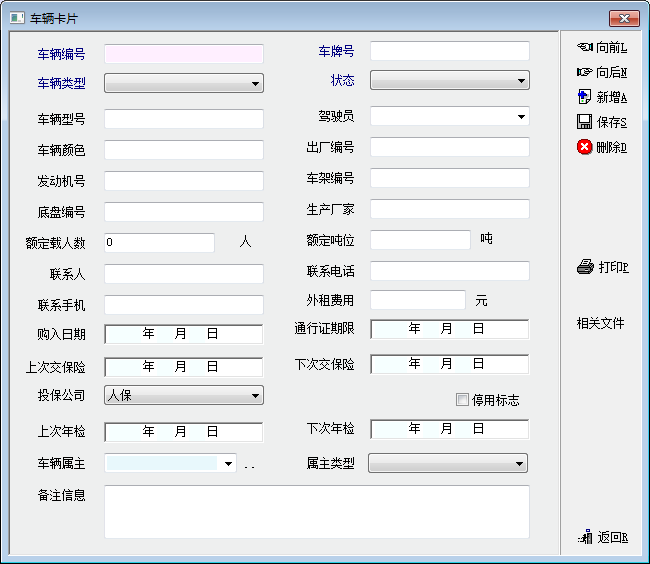Close the 车辆卡片 window
The image size is (650, 564).
(624, 18)
